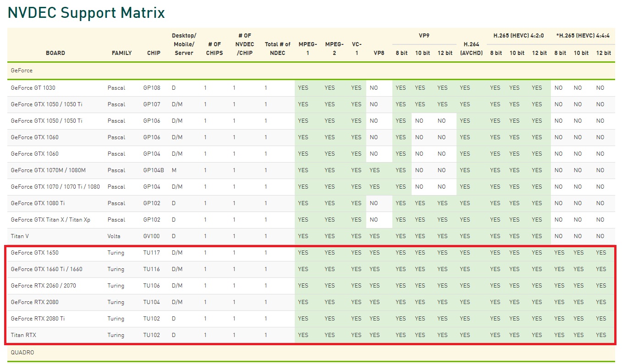This screenshot has height=364, width=622.
Task: Click the TU116 chip cell
Action: [151, 269]
